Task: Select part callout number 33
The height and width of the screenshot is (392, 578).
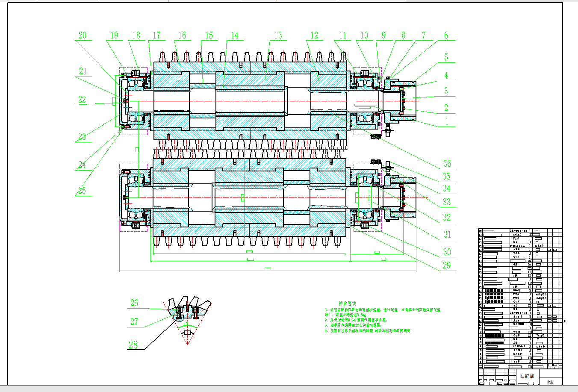Action: 447,202
